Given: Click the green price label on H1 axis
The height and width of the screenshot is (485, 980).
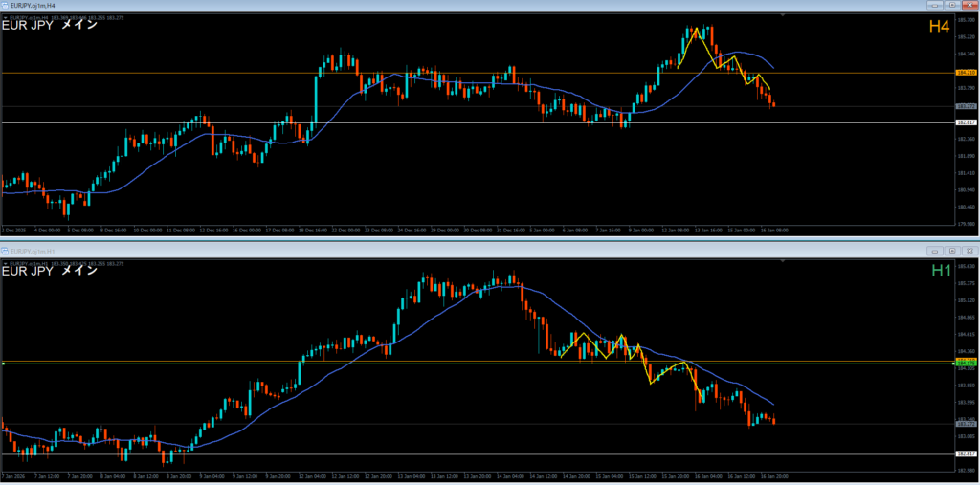Looking at the screenshot, I should pos(966,362).
